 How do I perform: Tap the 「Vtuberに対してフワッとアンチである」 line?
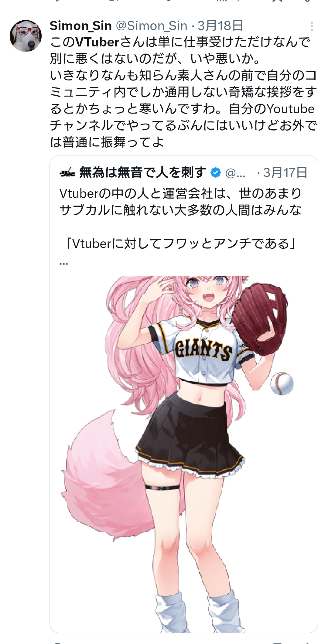(x=181, y=244)
